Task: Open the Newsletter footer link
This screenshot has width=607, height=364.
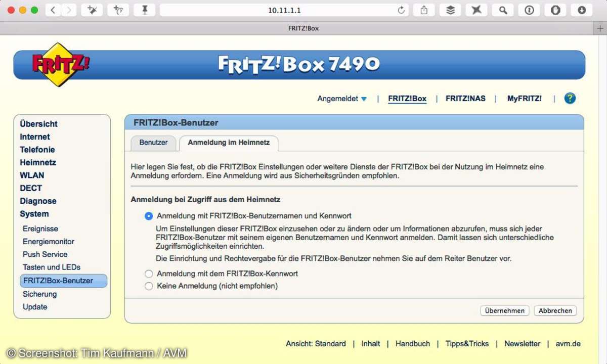Action: click(x=523, y=344)
